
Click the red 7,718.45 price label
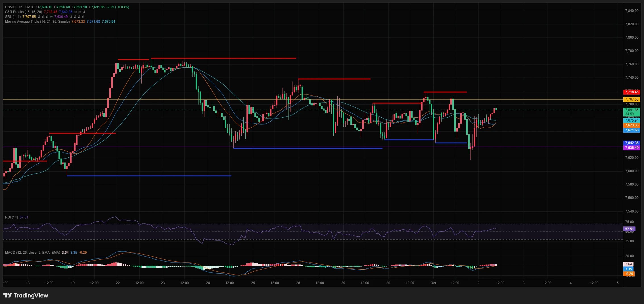632,92
